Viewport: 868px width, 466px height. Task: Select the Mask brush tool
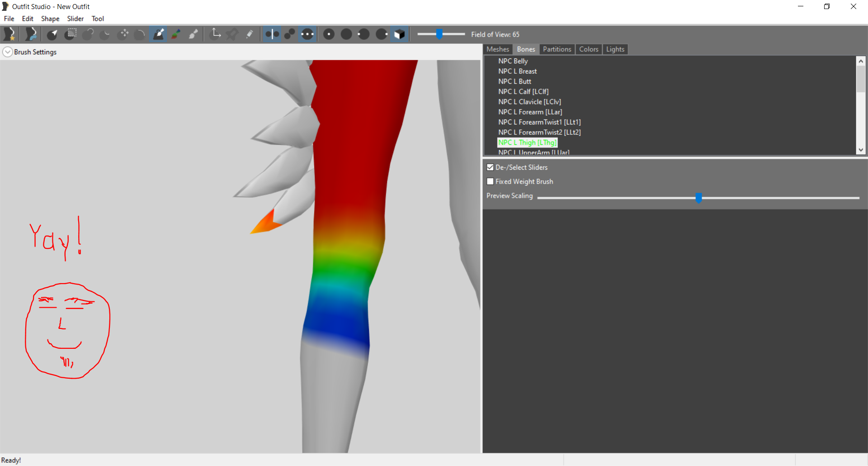70,34
